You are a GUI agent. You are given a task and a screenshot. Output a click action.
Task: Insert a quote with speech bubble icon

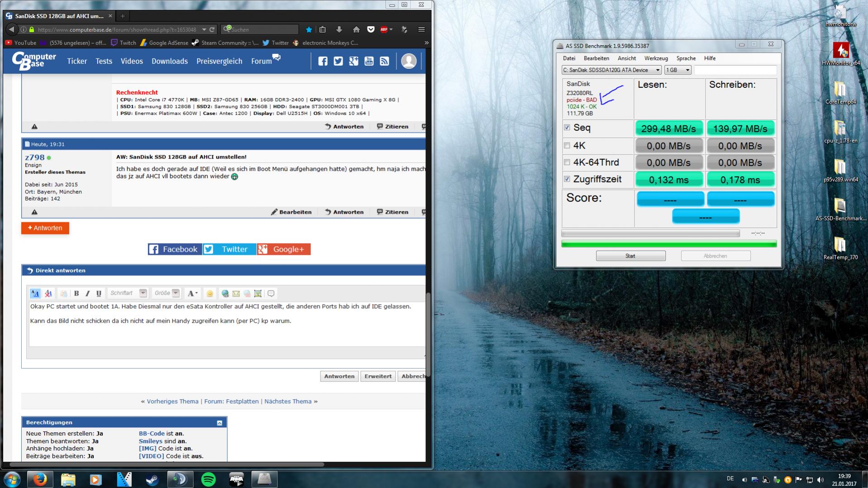click(x=271, y=293)
